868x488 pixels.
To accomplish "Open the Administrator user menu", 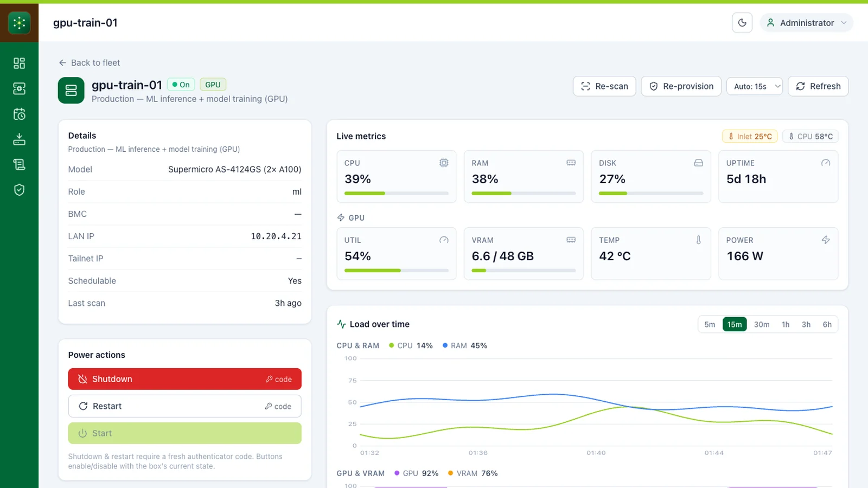I will click(x=807, y=23).
